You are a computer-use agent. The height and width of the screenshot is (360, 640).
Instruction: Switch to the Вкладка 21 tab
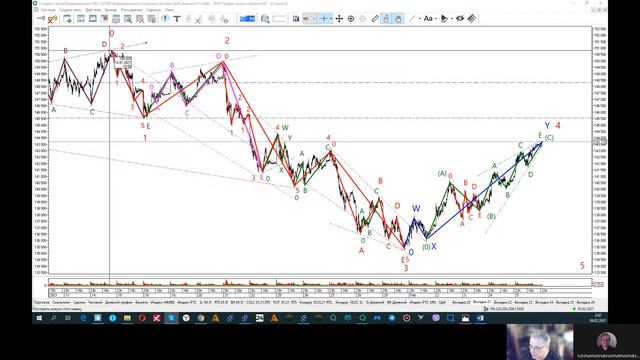pyautogui.click(x=482, y=302)
